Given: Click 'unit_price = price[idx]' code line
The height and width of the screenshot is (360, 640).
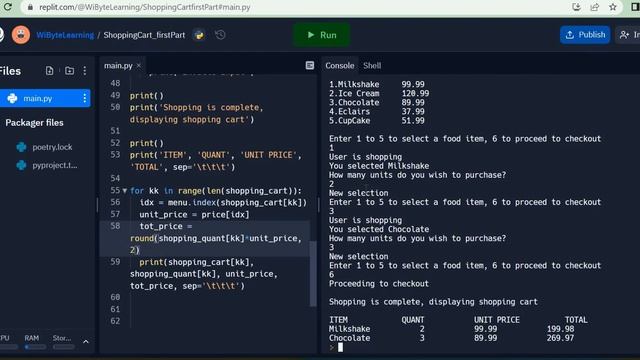Looking at the screenshot, I should pos(194,215).
